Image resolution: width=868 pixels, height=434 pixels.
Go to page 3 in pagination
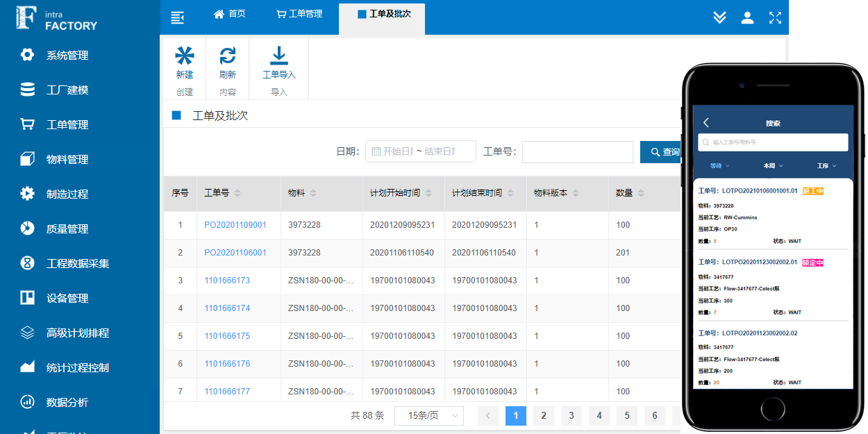571,416
